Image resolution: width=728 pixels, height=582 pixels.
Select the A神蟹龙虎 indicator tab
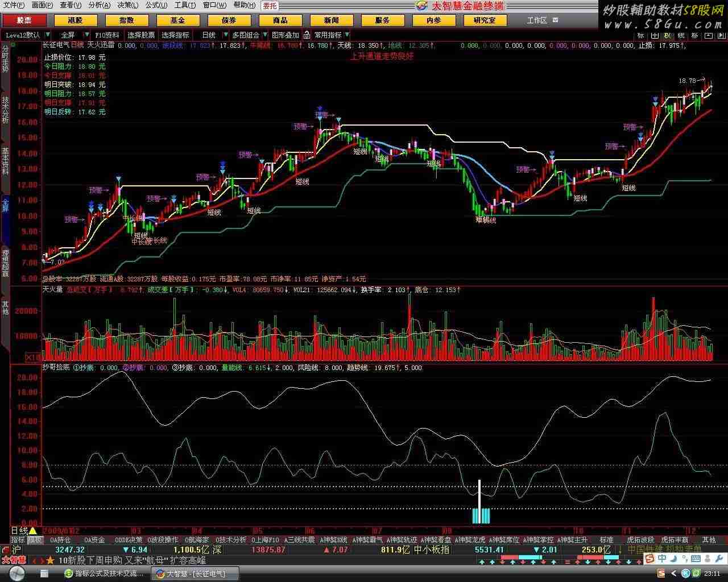[470, 539]
